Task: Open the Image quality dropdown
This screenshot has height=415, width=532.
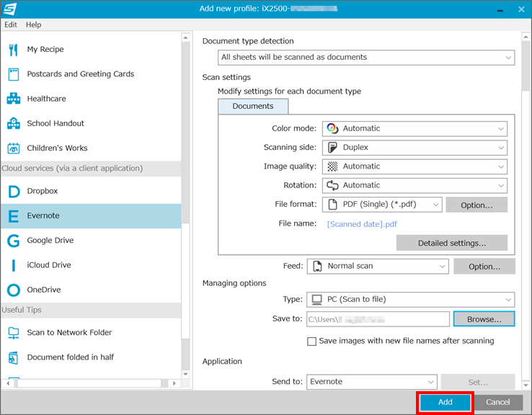Action: click(x=414, y=167)
